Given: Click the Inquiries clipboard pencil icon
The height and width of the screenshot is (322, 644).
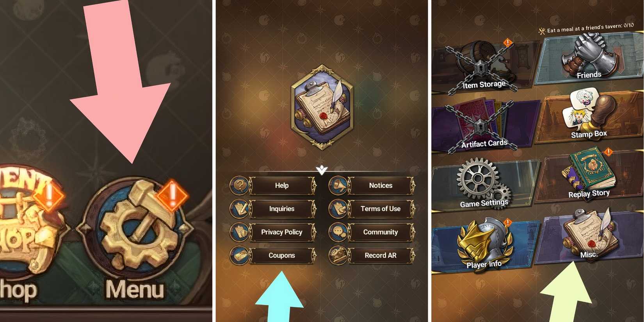Looking at the screenshot, I should [240, 209].
